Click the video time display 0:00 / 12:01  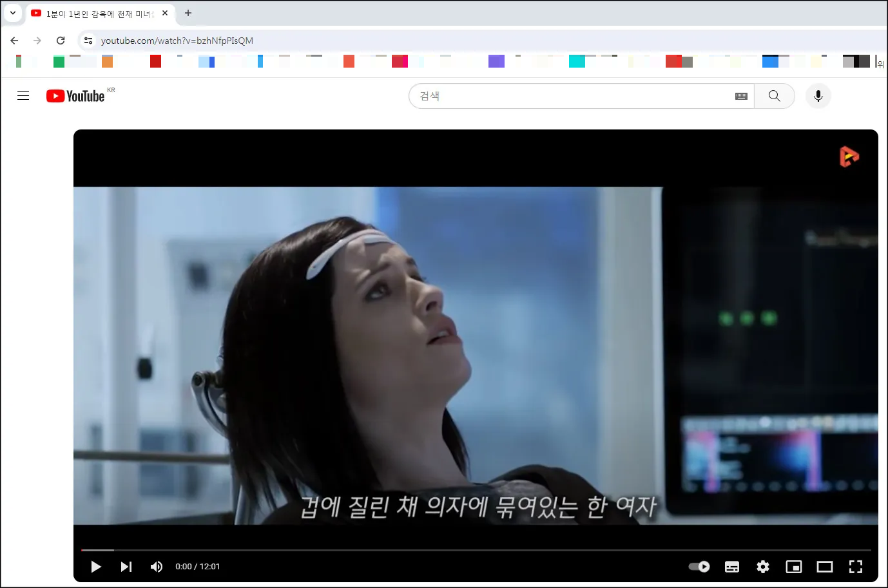click(x=198, y=567)
